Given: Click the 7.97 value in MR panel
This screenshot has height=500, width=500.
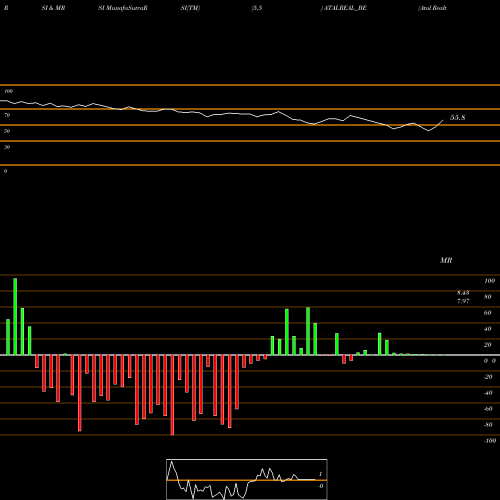Looking at the screenshot, I should [463, 301].
